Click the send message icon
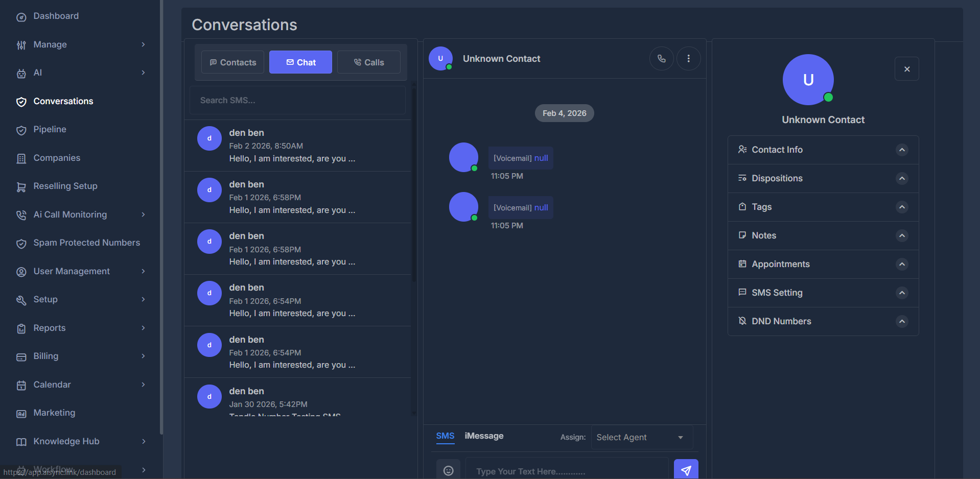 tap(686, 469)
